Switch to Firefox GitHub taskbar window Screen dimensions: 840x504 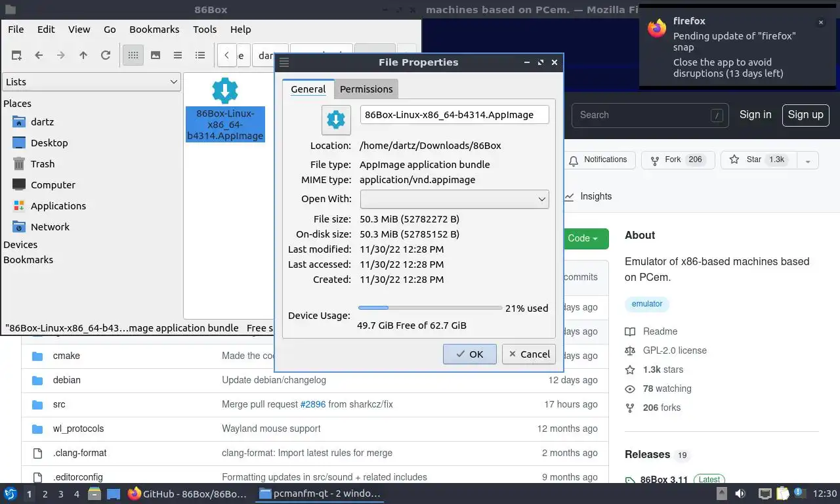tap(188, 493)
